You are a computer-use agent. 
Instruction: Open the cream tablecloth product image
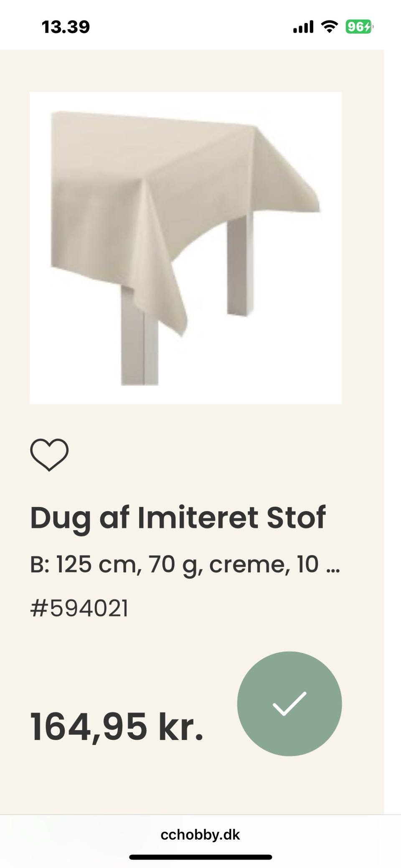click(186, 248)
